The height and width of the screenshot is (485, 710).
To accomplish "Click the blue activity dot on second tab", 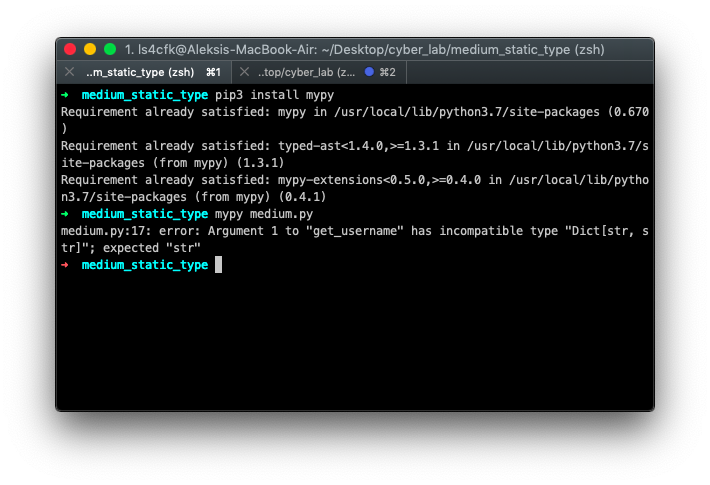I will (x=369, y=72).
